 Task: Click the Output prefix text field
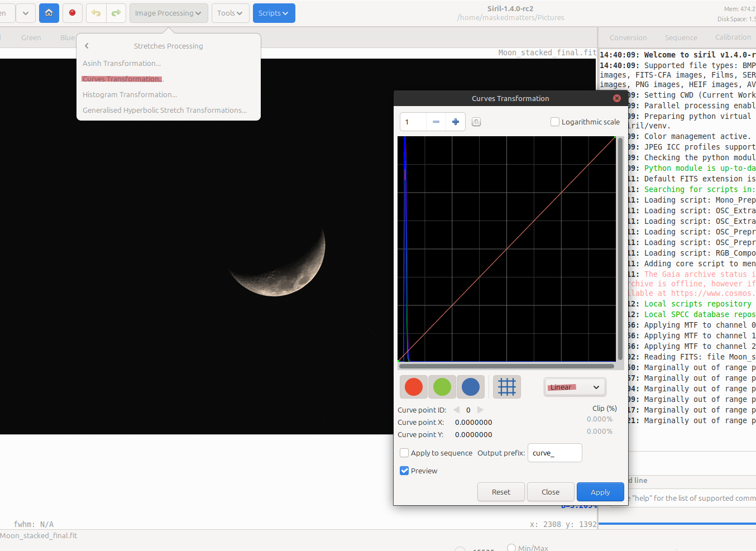554,453
